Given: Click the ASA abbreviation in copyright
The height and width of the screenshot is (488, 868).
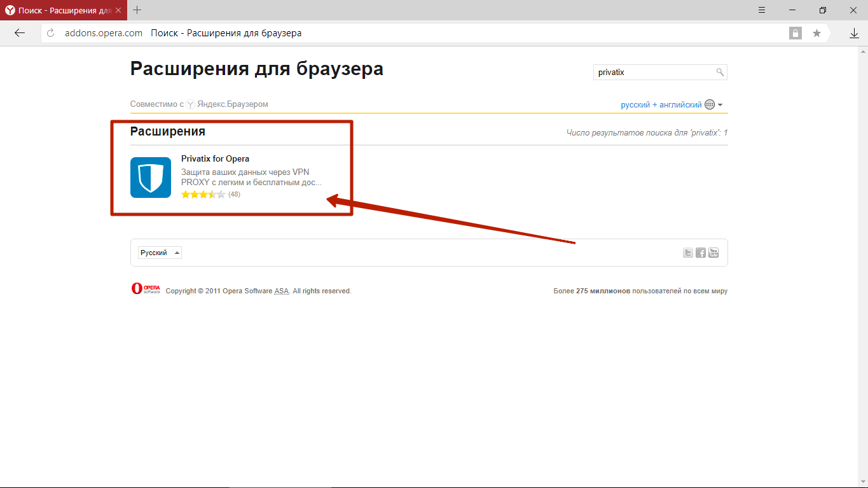Looking at the screenshot, I should [282, 291].
